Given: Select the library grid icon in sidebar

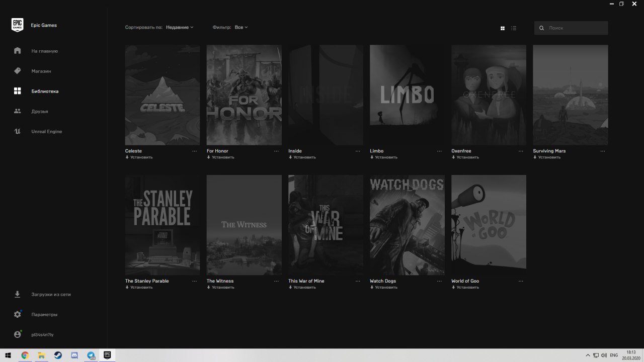Looking at the screenshot, I should click(x=18, y=91).
